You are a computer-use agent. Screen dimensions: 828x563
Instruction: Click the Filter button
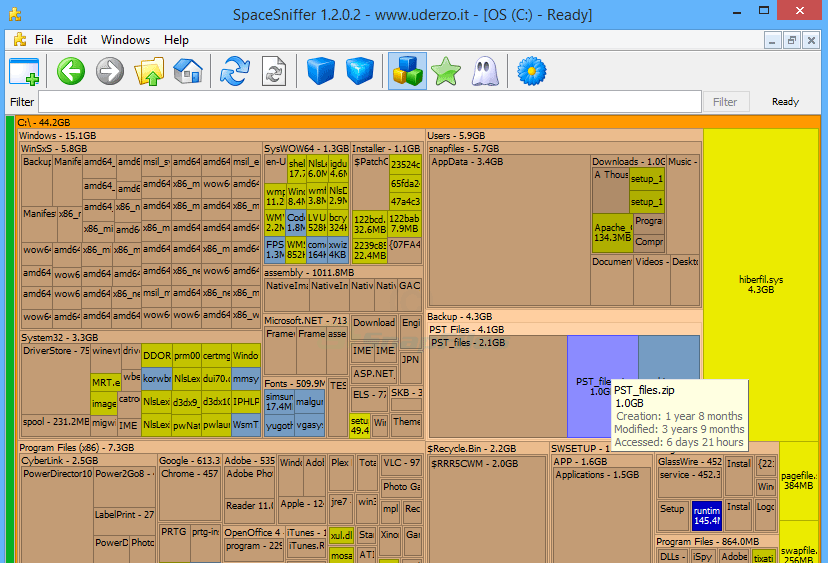coord(726,101)
